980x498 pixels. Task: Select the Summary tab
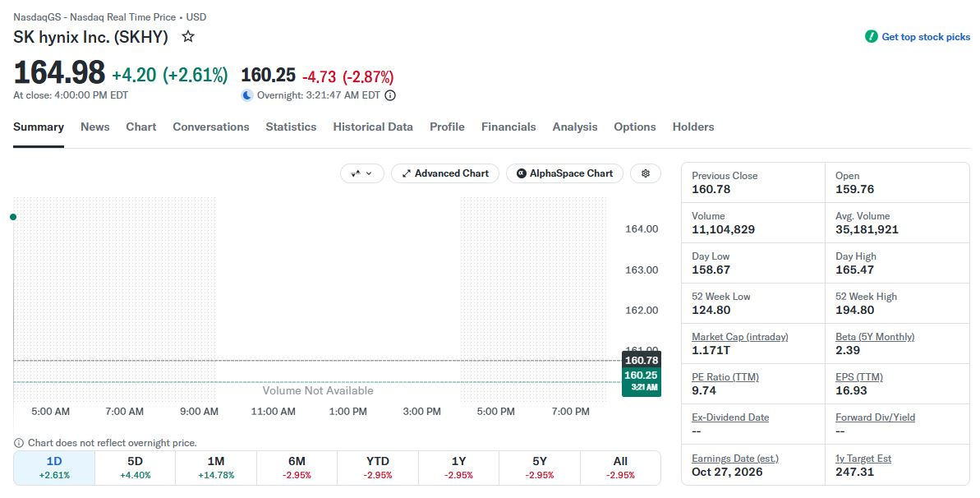tap(39, 127)
